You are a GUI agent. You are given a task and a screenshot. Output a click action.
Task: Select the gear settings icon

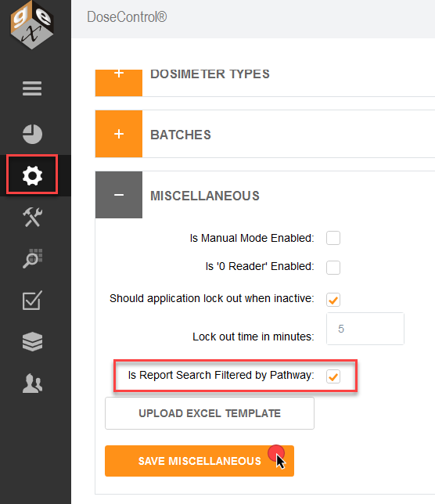(x=32, y=175)
